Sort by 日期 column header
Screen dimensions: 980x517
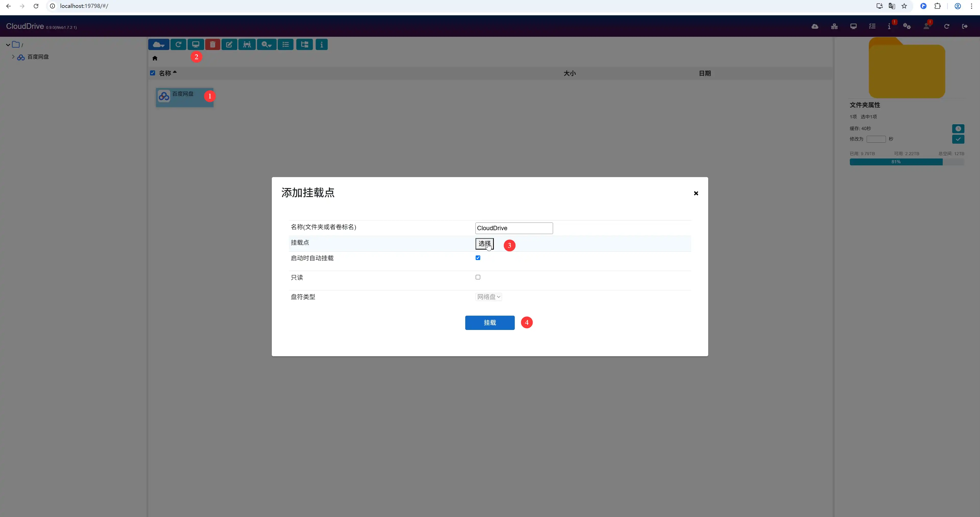click(705, 73)
